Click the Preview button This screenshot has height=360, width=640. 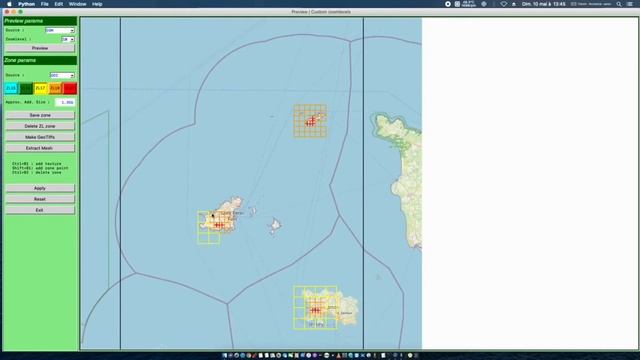(40, 48)
